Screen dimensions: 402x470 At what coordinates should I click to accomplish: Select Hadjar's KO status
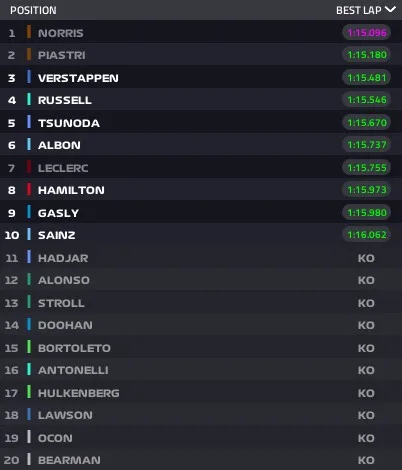pyautogui.click(x=366, y=258)
